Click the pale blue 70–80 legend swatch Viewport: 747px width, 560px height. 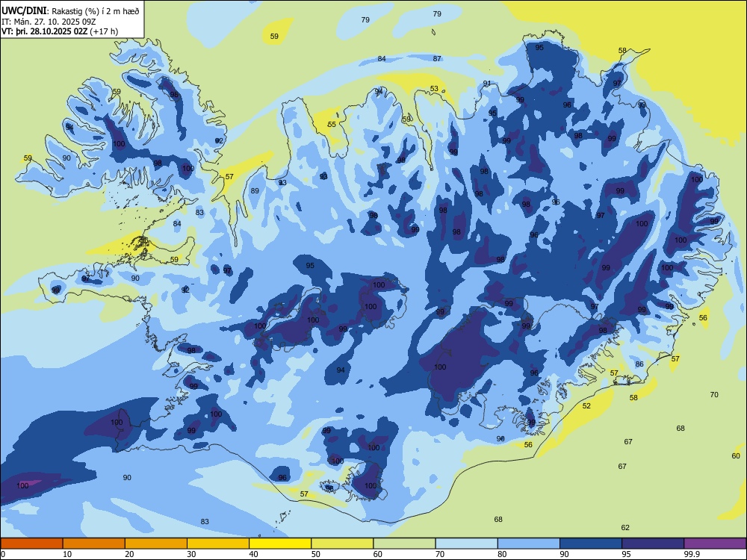tap(466, 544)
